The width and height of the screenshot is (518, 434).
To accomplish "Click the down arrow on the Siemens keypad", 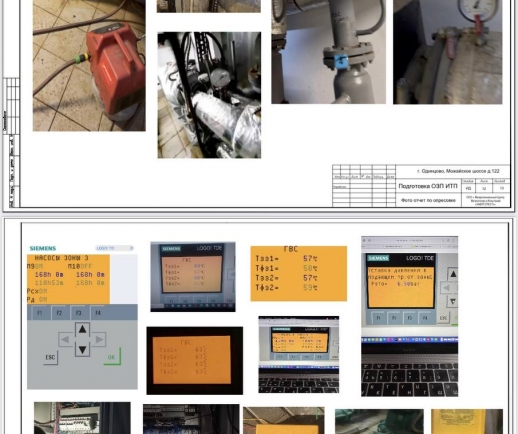I will click(82, 350).
